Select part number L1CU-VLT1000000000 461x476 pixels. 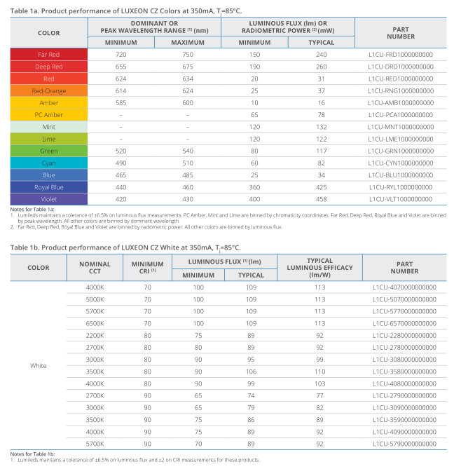[x=401, y=199]
